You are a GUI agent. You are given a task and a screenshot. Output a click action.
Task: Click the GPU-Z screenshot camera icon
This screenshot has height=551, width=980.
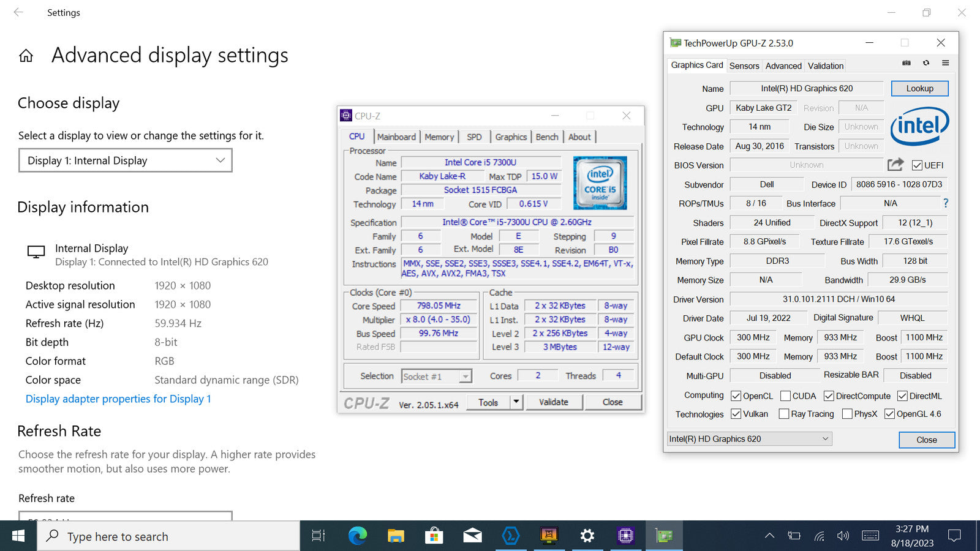pos(907,63)
